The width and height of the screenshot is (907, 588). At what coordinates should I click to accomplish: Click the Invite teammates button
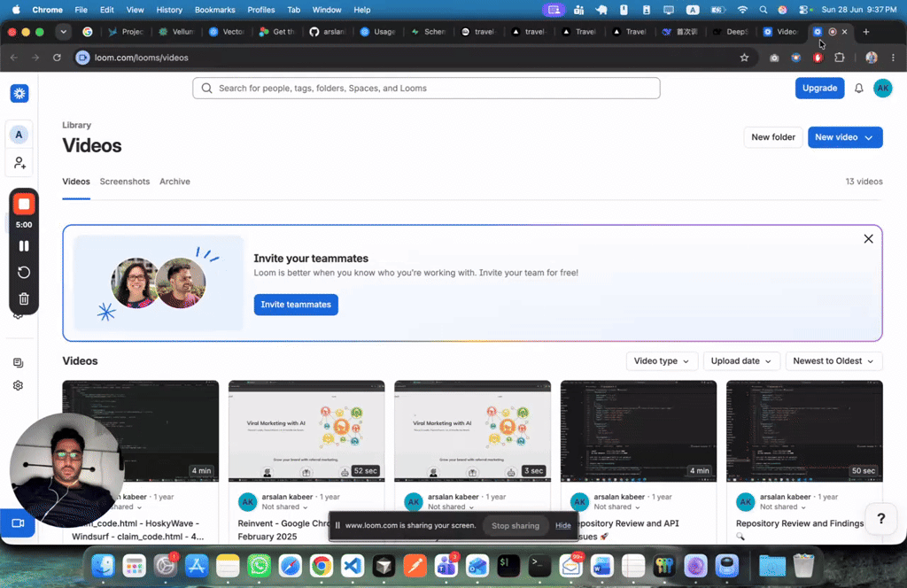(x=296, y=305)
